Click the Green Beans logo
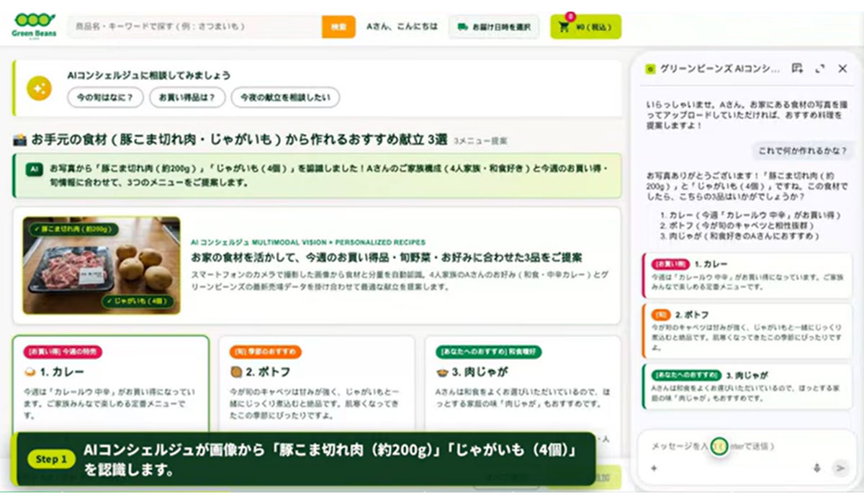The height and width of the screenshot is (504, 864). click(34, 27)
